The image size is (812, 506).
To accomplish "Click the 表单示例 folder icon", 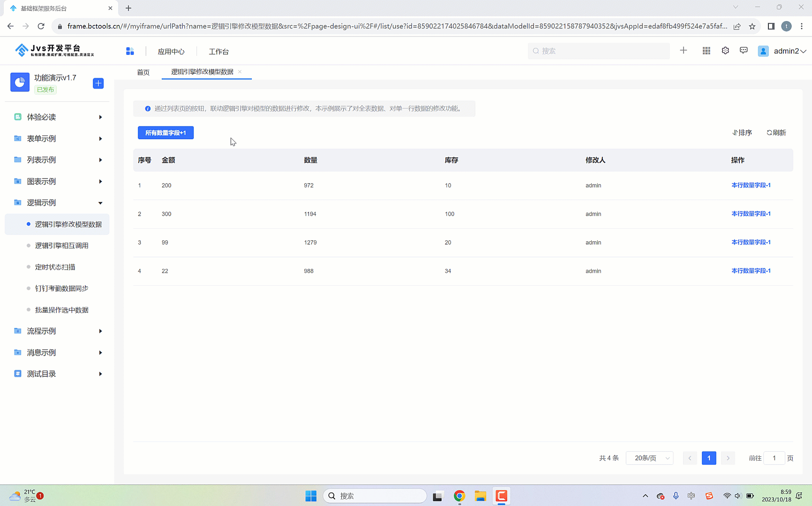I will 18,138.
